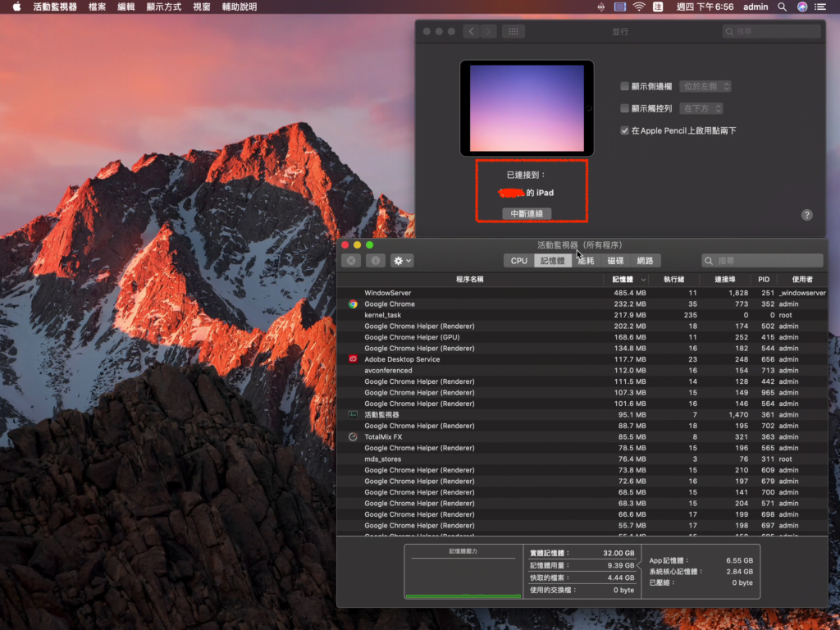Select the WindowServer process row
840x630 pixels.
(x=582, y=293)
